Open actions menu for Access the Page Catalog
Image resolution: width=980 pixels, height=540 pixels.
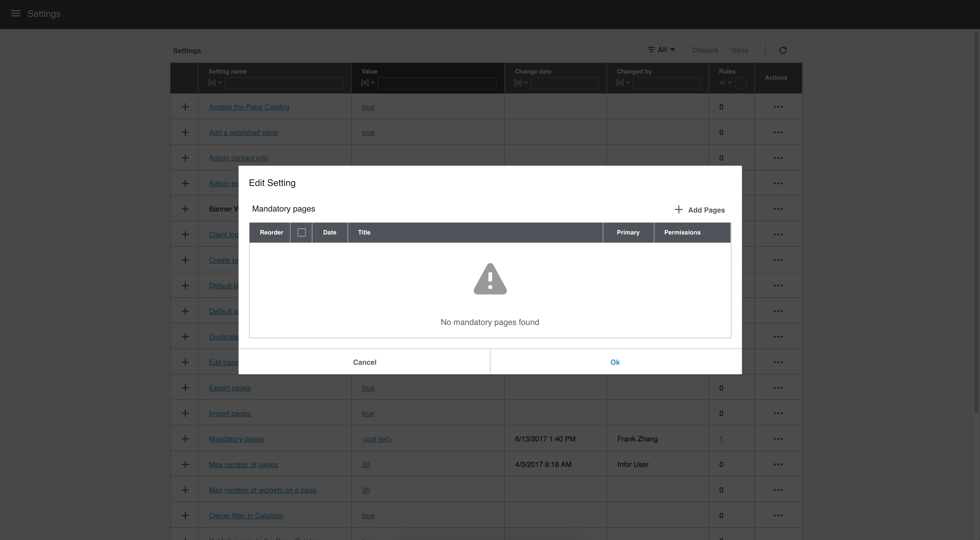(x=778, y=107)
